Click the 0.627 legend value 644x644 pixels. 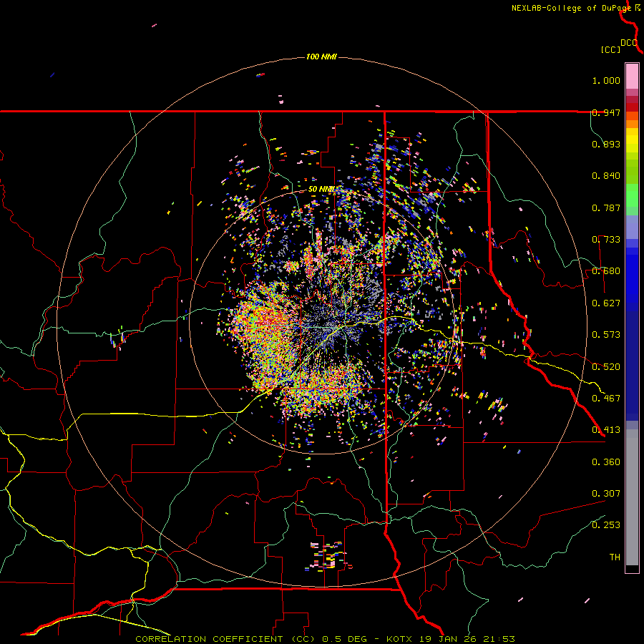[x=606, y=303]
